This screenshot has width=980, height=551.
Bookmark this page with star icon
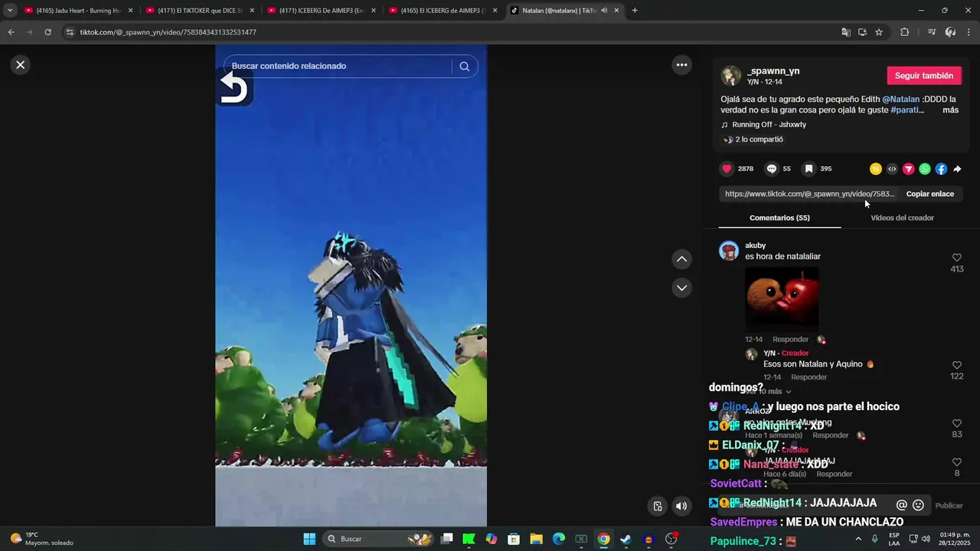pyautogui.click(x=879, y=32)
